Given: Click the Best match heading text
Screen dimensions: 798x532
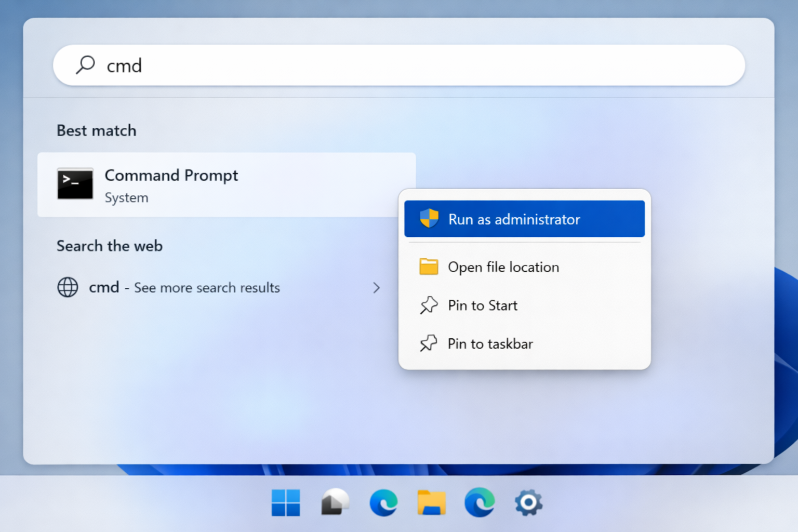Looking at the screenshot, I should (x=97, y=130).
